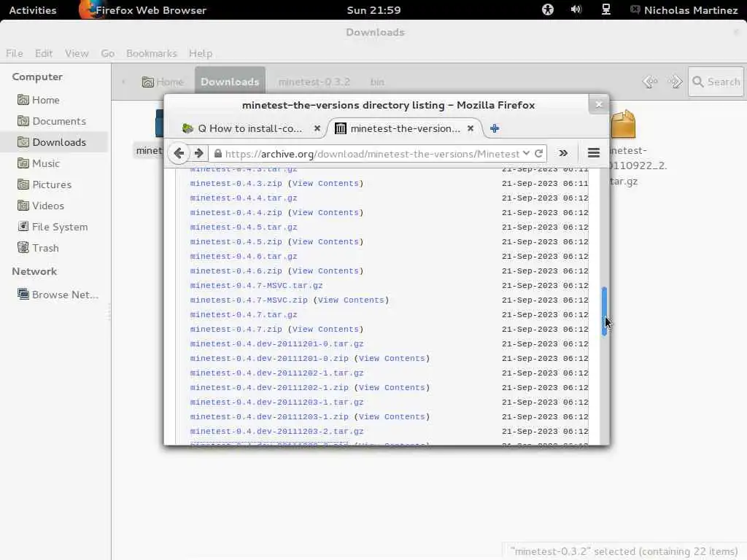View Contents of minetest-0.4.dev-20111202-1.zip
747x560 pixels.
coord(392,388)
